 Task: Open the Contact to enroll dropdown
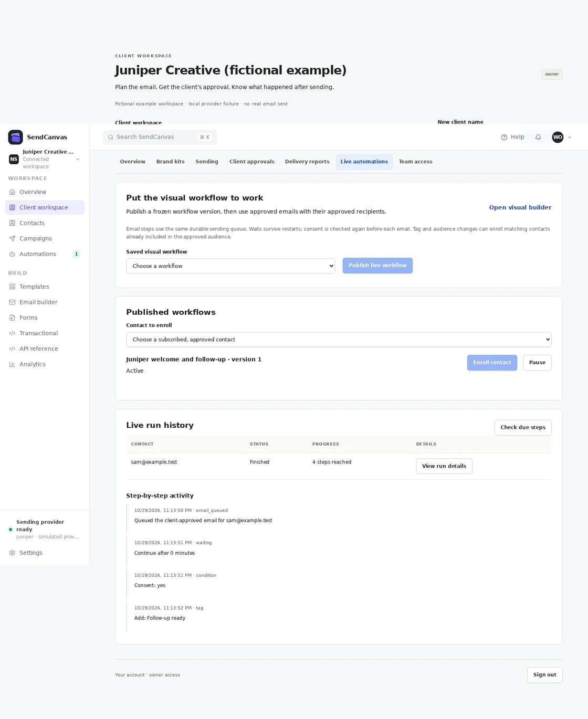339,340
